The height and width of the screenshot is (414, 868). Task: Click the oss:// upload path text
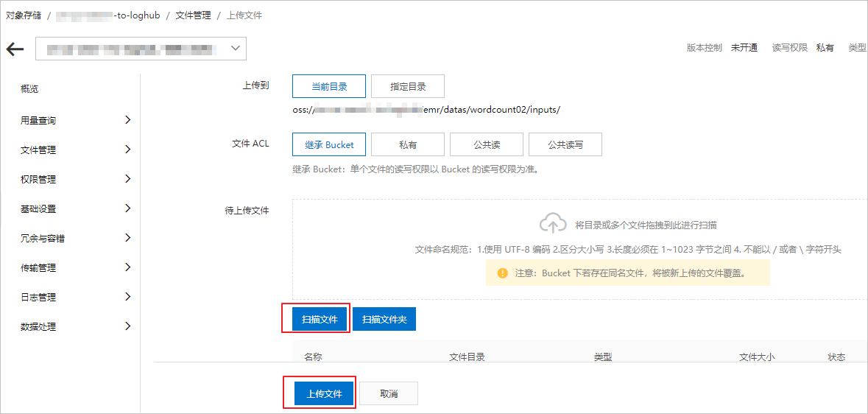[x=426, y=110]
